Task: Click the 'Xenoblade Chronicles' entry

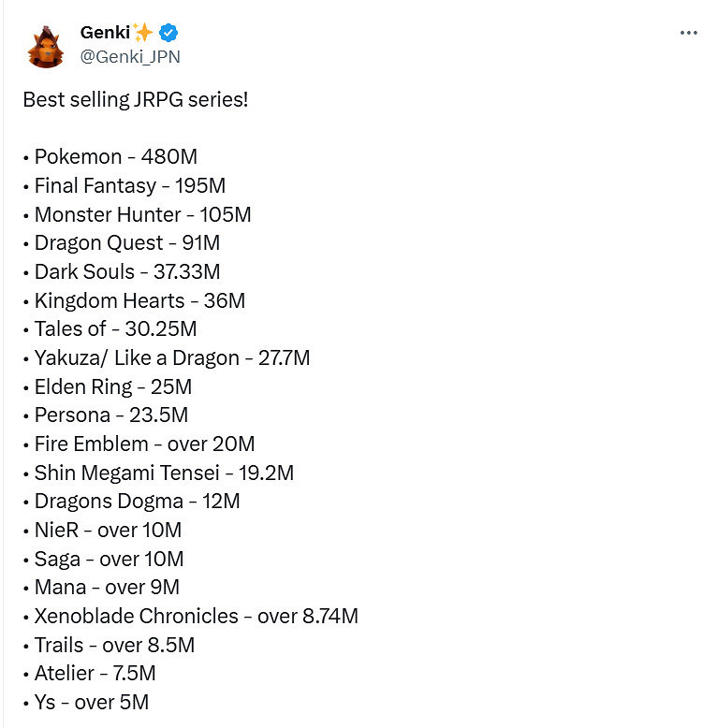Action: 196,616
